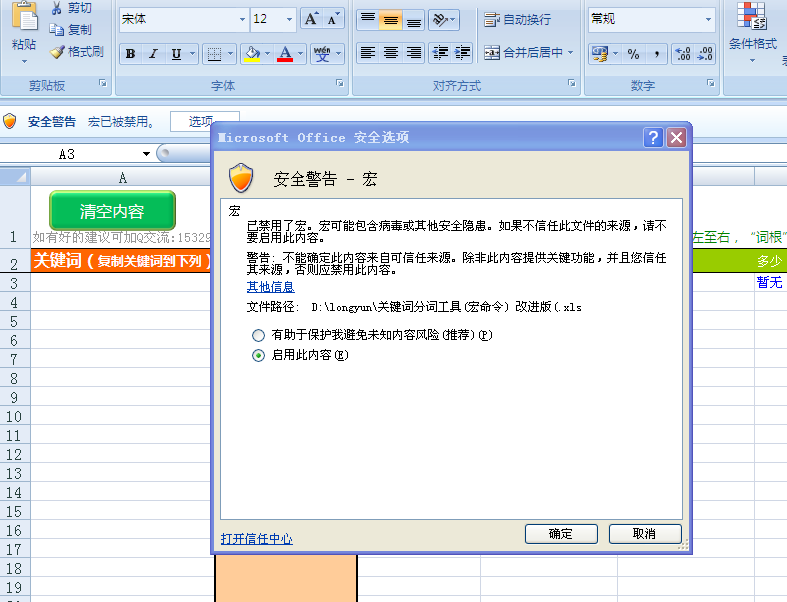Align text to middle of cell

coord(390,20)
